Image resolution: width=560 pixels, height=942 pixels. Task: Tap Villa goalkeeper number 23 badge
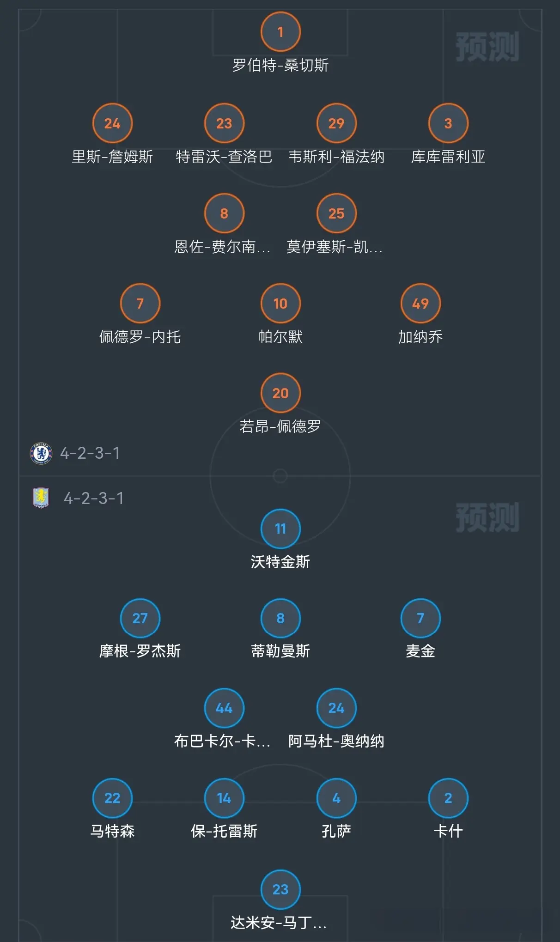[x=280, y=889]
